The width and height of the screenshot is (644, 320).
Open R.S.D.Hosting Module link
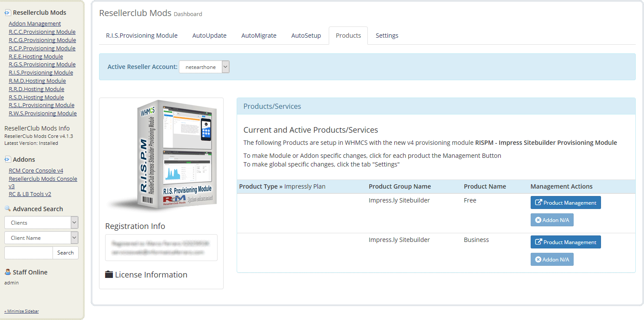pyautogui.click(x=36, y=97)
